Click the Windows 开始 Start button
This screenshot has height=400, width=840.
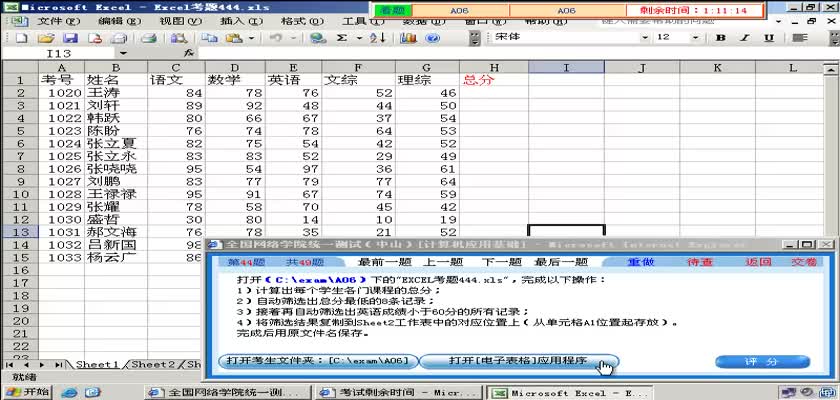pyautogui.click(x=27, y=392)
